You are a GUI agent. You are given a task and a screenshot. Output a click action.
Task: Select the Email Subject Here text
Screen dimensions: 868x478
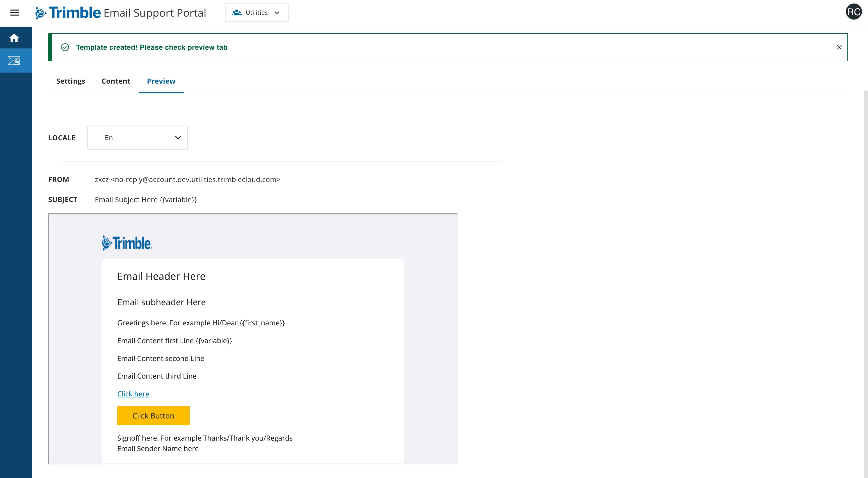click(x=146, y=200)
